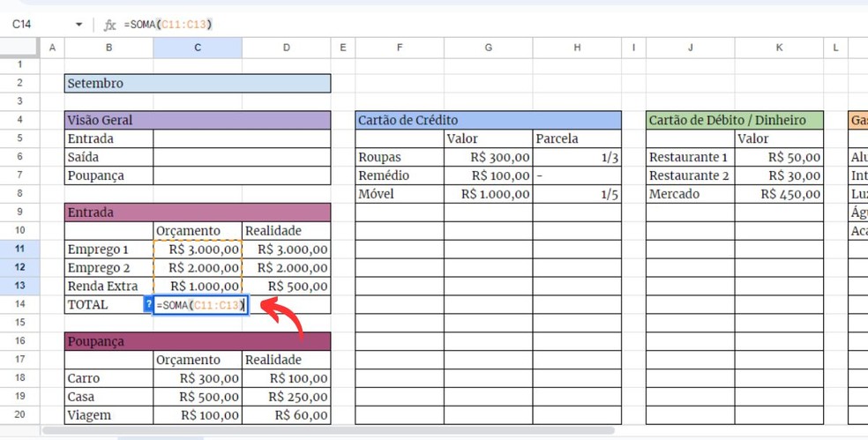868x440 pixels.
Task: Click the Parcela column header
Action: tap(577, 138)
